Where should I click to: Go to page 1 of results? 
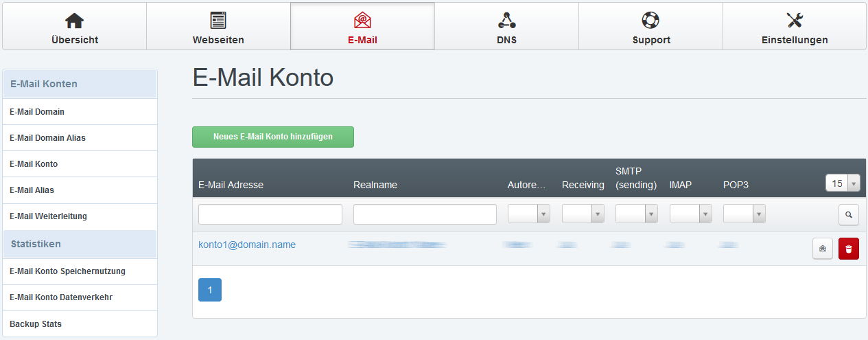pyautogui.click(x=209, y=290)
